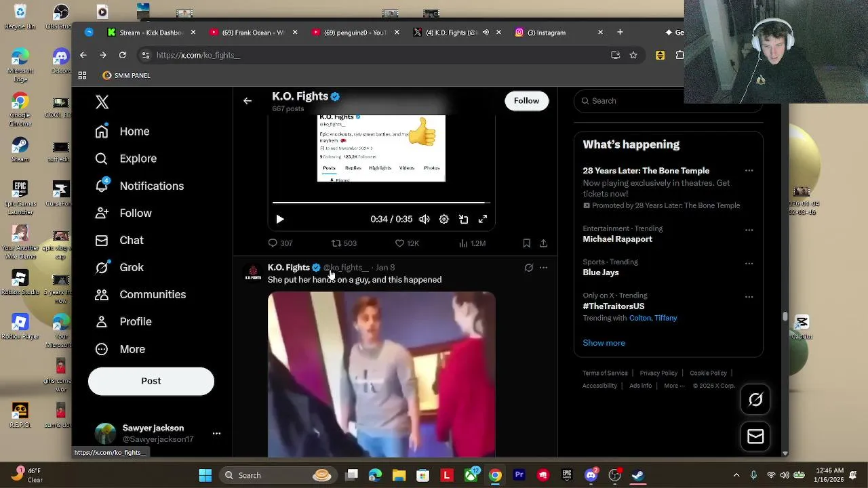Repost the post with 503 reposts
Viewport: 868px width, 488px height.
(344, 243)
